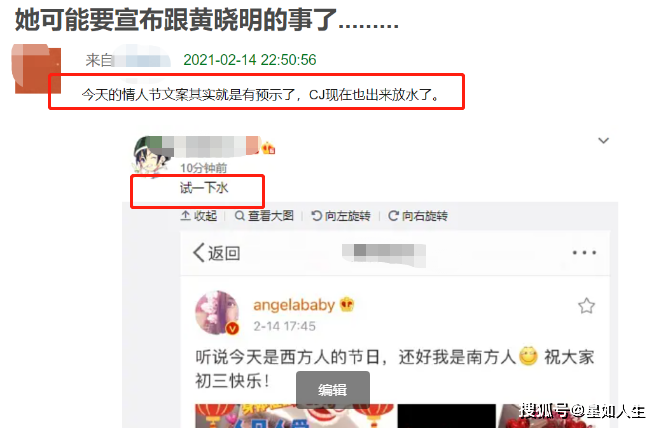The height and width of the screenshot is (428, 660).
Task: Rotate image right with 向右旋转
Action: tap(418, 216)
